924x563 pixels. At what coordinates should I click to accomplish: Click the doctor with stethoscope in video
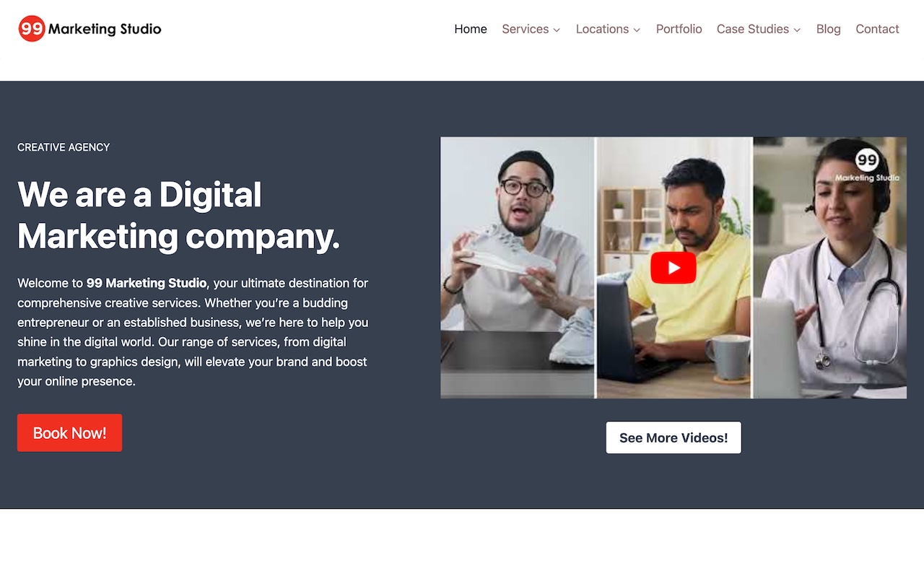pos(830,267)
